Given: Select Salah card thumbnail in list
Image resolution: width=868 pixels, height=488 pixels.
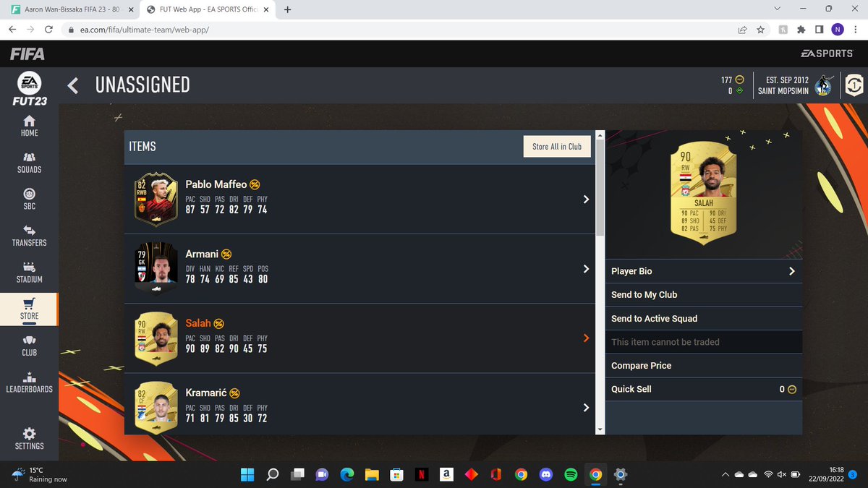Looking at the screenshot, I should coord(156,338).
